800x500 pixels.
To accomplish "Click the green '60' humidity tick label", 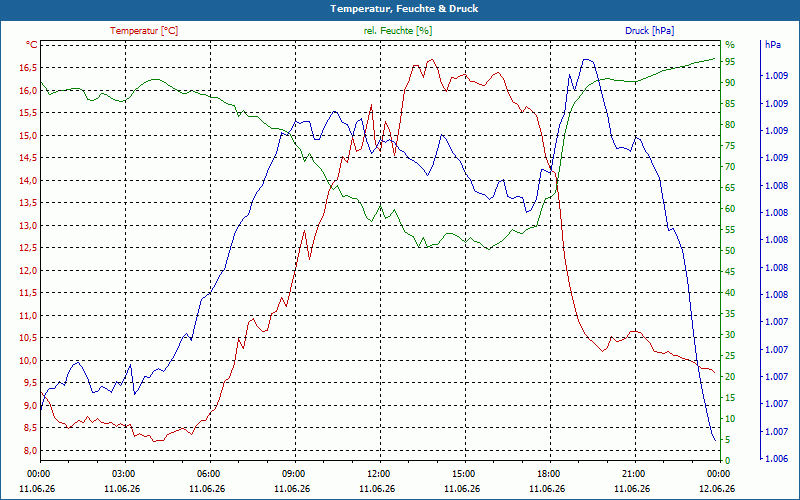I will click(730, 208).
